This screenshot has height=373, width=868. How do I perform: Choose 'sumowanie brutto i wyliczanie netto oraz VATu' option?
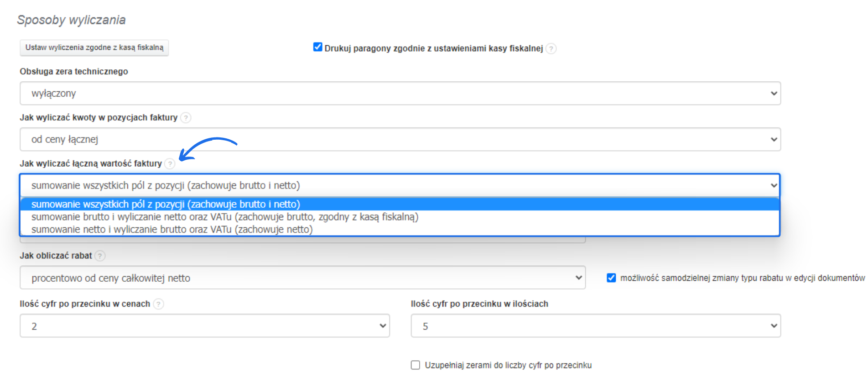point(224,217)
